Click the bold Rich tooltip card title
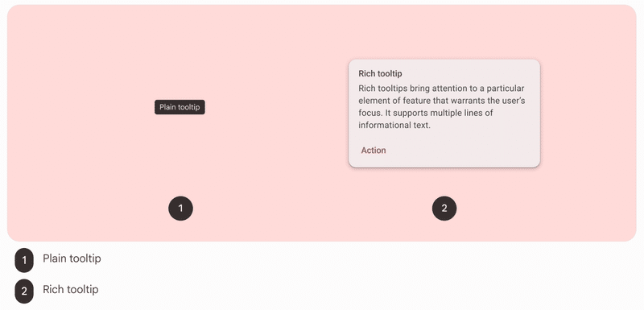The height and width of the screenshot is (310, 644). (380, 74)
